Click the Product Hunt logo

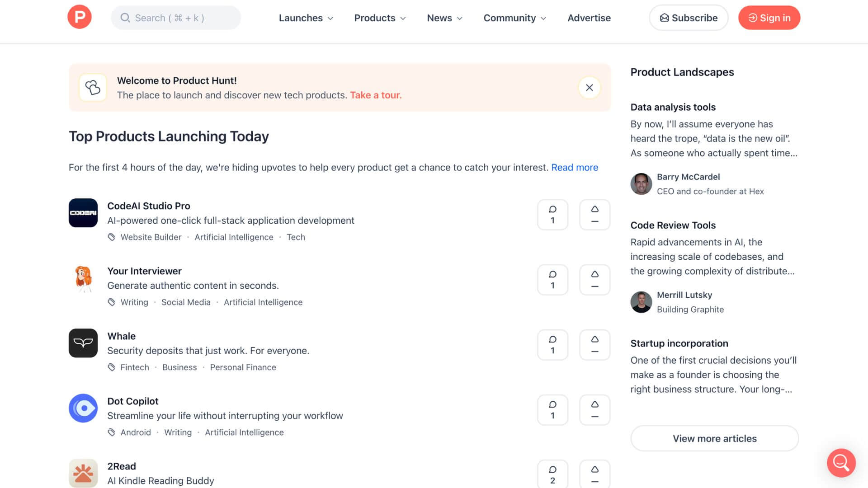(x=80, y=17)
